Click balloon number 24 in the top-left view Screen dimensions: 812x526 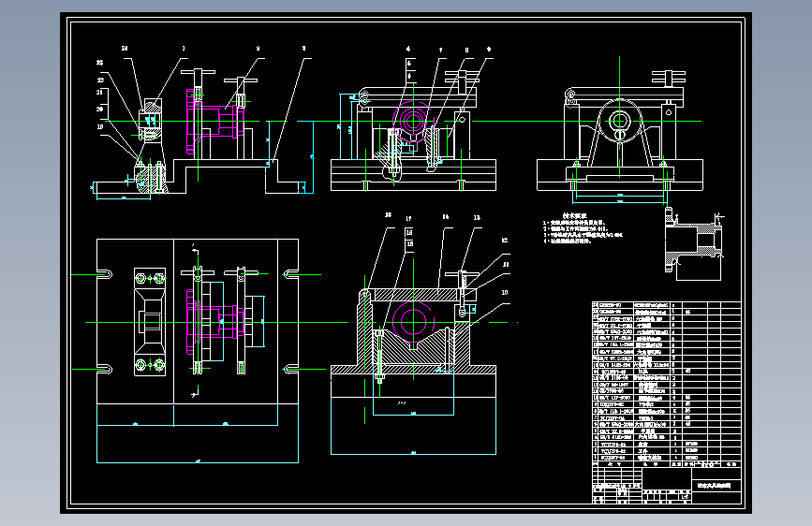(x=125, y=48)
